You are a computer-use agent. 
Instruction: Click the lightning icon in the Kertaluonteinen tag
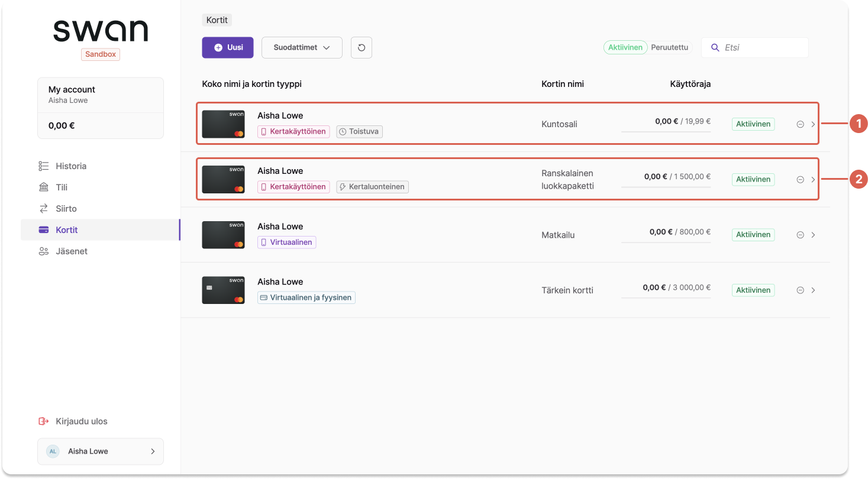pos(343,187)
